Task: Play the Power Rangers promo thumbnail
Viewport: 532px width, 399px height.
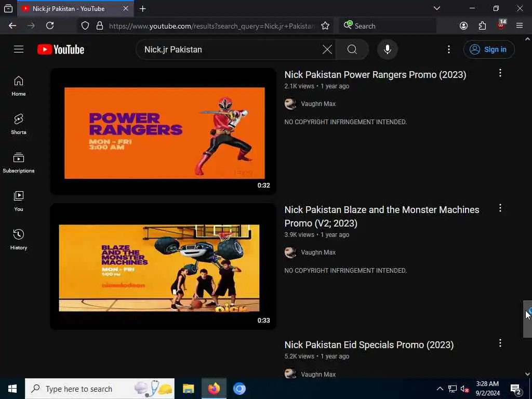Action: point(163,131)
